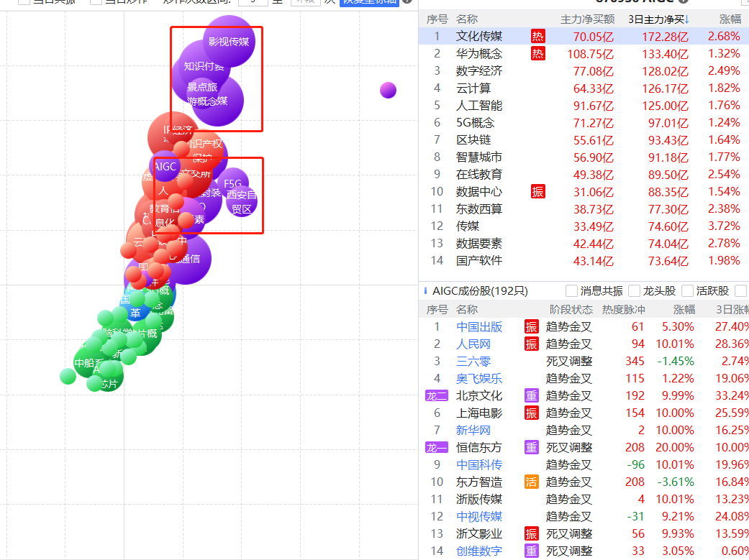Select the F5G bubble in the chart

coord(233,183)
